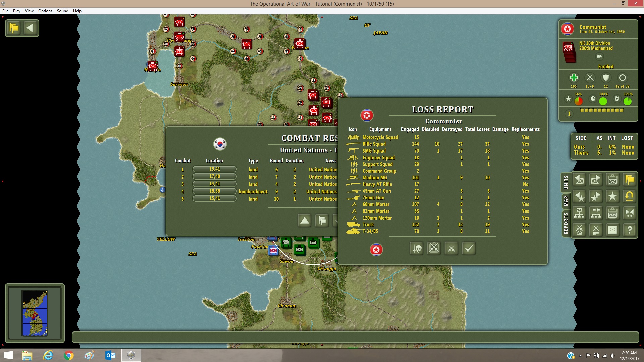Click the rail train icon under unit name
Viewport: 644px width, 362px height.
click(x=599, y=56)
